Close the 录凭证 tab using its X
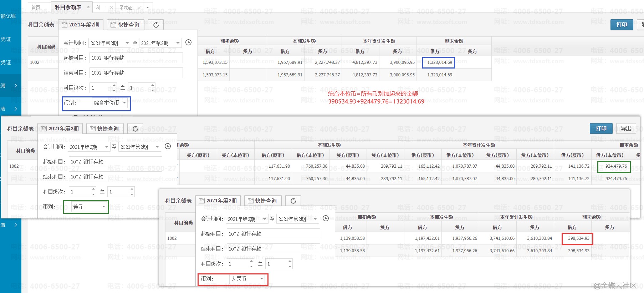 139,7
